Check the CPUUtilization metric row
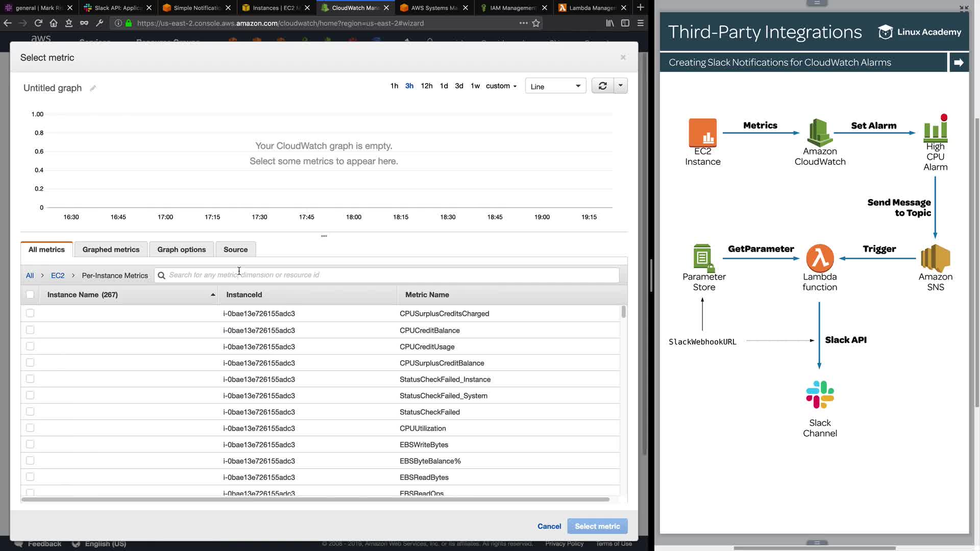 pos(30,428)
